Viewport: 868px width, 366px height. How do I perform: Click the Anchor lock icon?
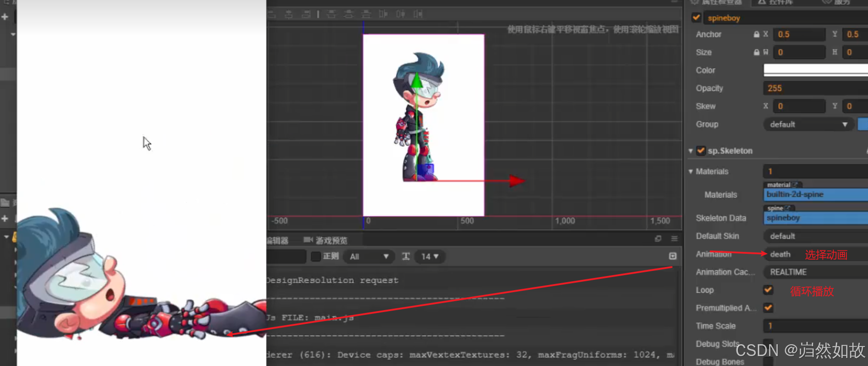pos(756,34)
